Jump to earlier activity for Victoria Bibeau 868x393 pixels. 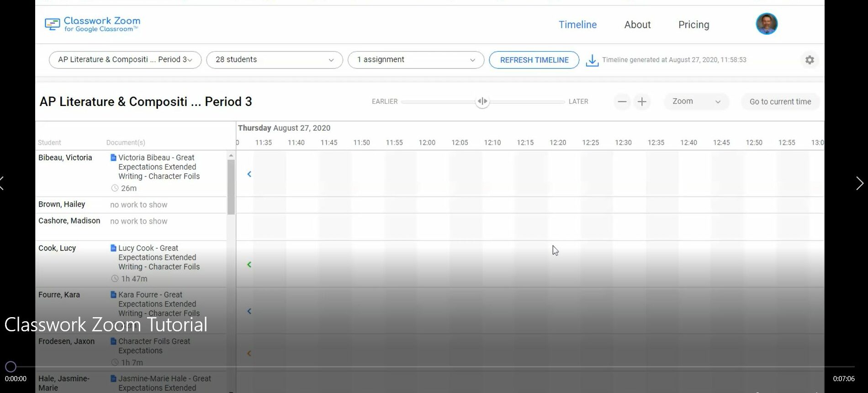pos(249,174)
